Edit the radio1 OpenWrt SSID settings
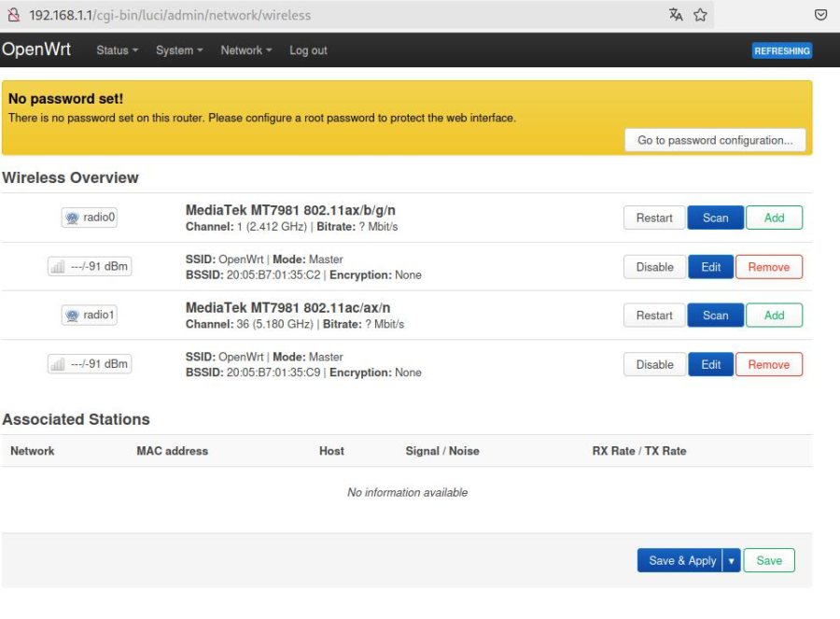This screenshot has height=619, width=840. tap(710, 364)
